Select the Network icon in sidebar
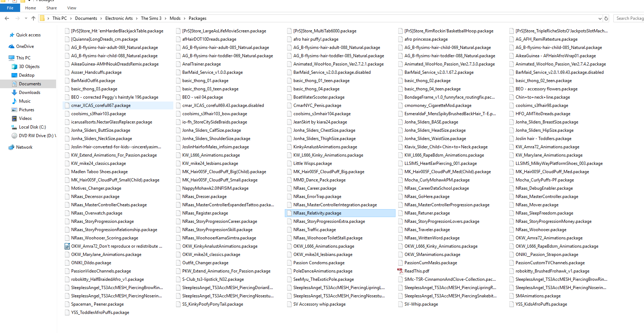The height and width of the screenshot is (333, 644). (x=12, y=147)
